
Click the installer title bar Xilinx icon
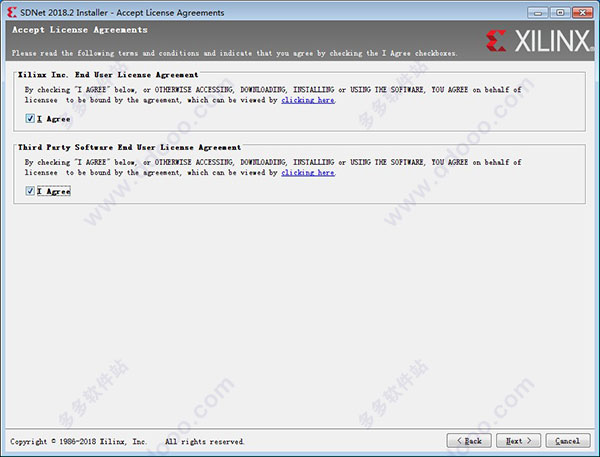tap(12, 12)
